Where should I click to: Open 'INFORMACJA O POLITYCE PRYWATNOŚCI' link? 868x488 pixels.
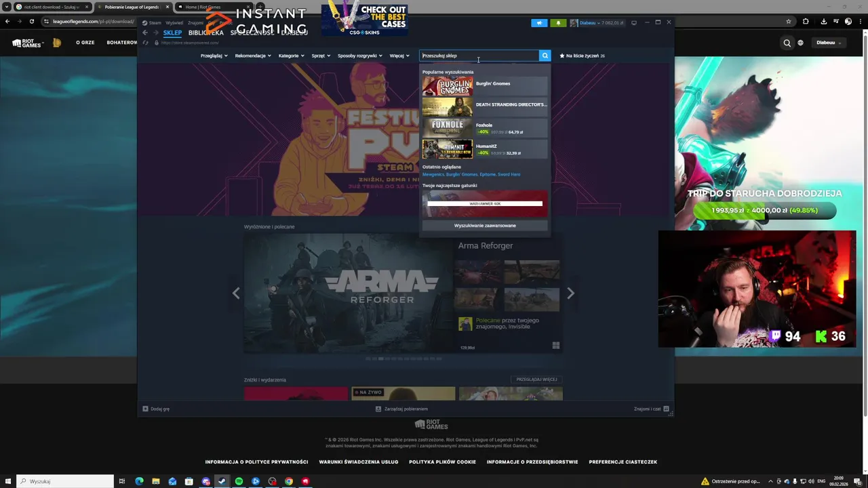[256, 462]
